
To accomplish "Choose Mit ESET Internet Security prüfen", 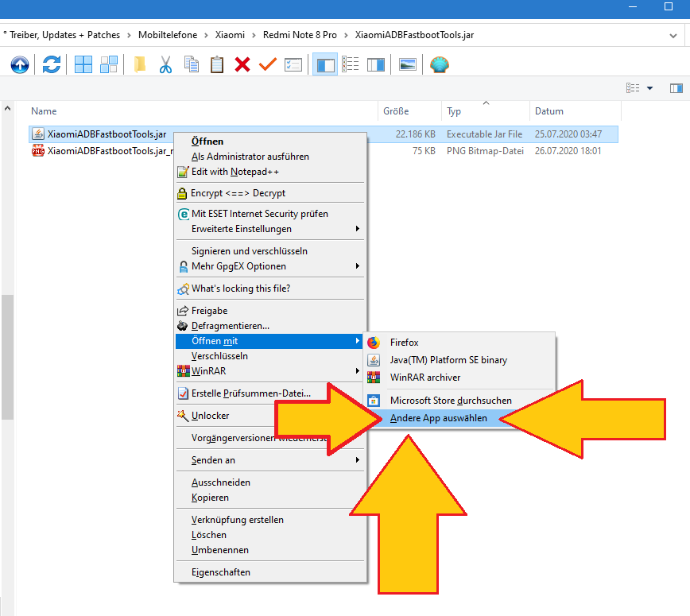I will (x=270, y=214).
